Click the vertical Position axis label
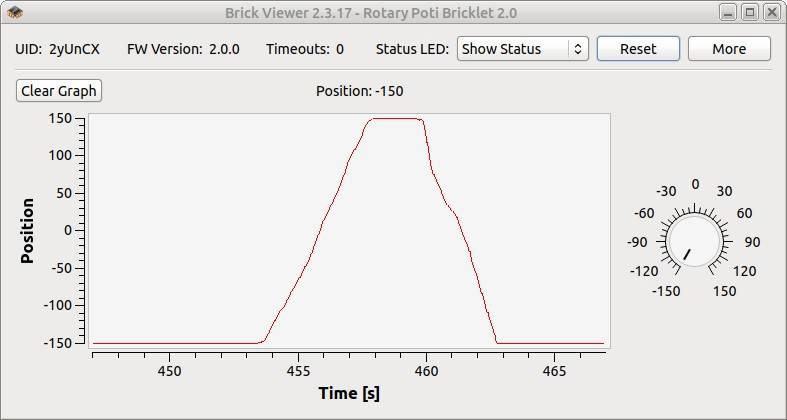 click(x=27, y=231)
